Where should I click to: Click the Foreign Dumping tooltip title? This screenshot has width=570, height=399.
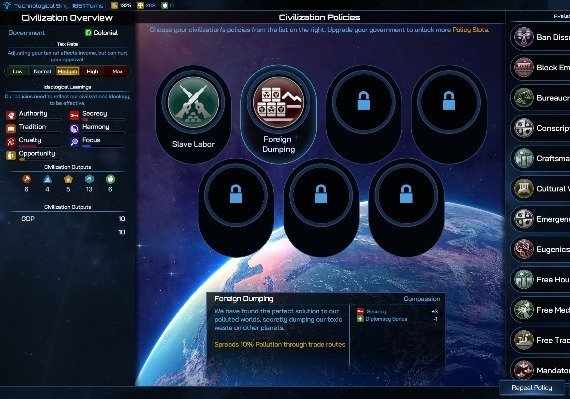244,299
